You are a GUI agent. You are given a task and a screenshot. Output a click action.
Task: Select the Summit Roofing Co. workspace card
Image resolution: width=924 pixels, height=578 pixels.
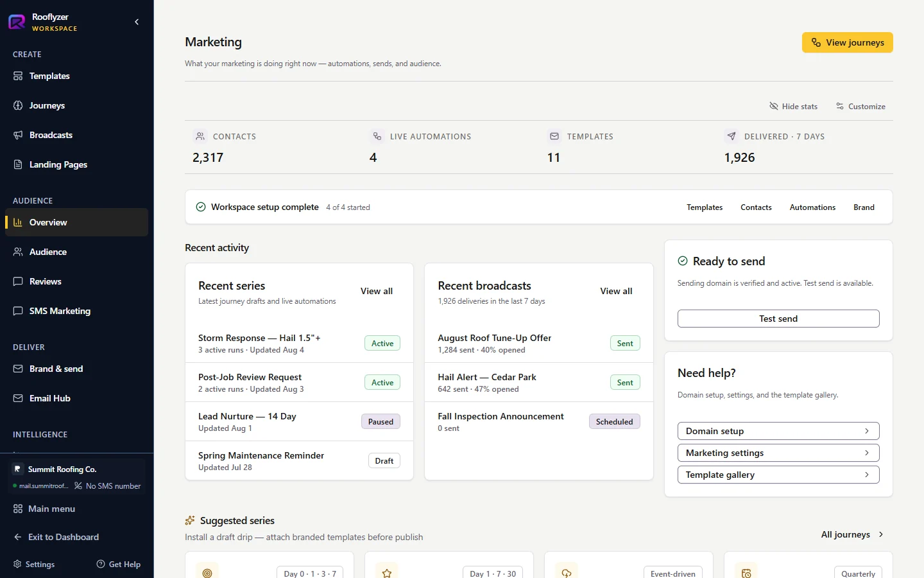click(77, 476)
